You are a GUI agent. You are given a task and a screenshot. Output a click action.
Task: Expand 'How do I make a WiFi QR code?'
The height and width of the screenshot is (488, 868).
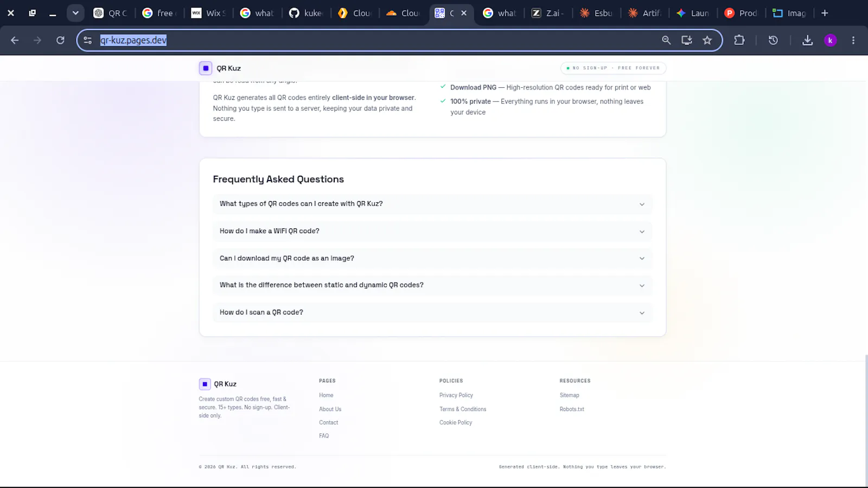click(432, 231)
